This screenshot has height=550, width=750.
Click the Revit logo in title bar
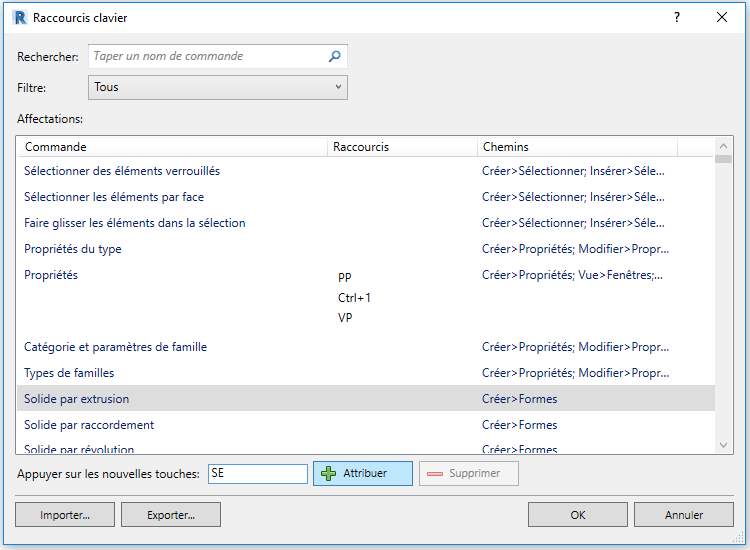tap(19, 18)
